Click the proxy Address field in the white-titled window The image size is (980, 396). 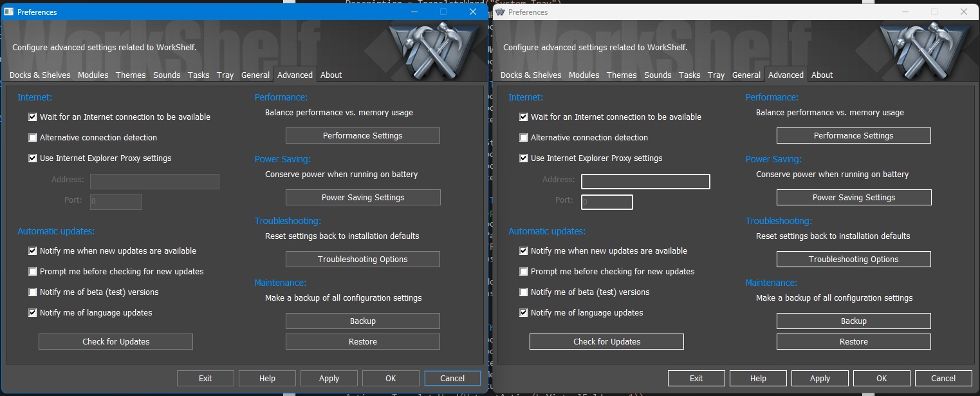(645, 182)
